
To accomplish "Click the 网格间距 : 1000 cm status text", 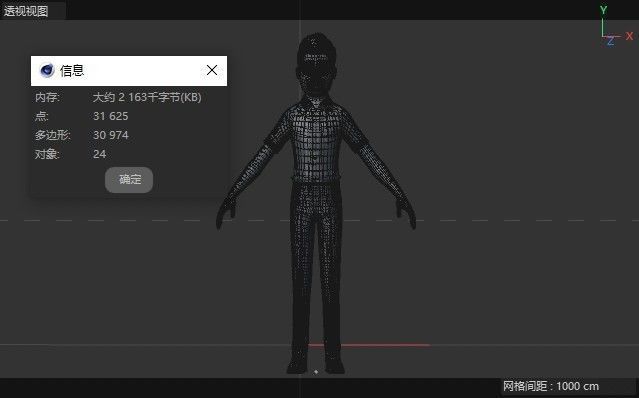I will [x=551, y=386].
